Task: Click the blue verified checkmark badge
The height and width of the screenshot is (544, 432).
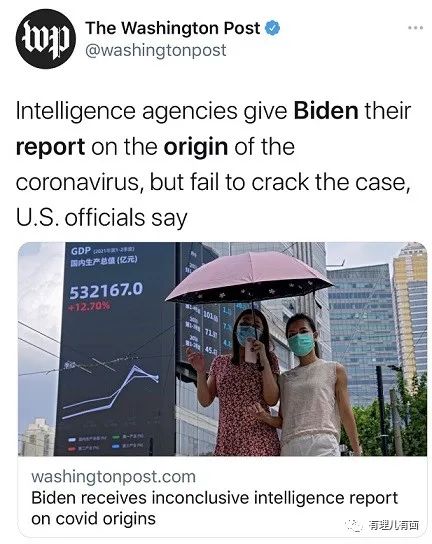Action: coord(272,28)
